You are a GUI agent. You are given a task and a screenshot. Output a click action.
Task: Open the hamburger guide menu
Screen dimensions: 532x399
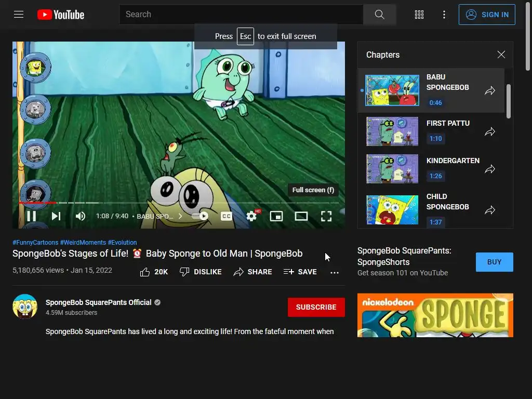19,15
